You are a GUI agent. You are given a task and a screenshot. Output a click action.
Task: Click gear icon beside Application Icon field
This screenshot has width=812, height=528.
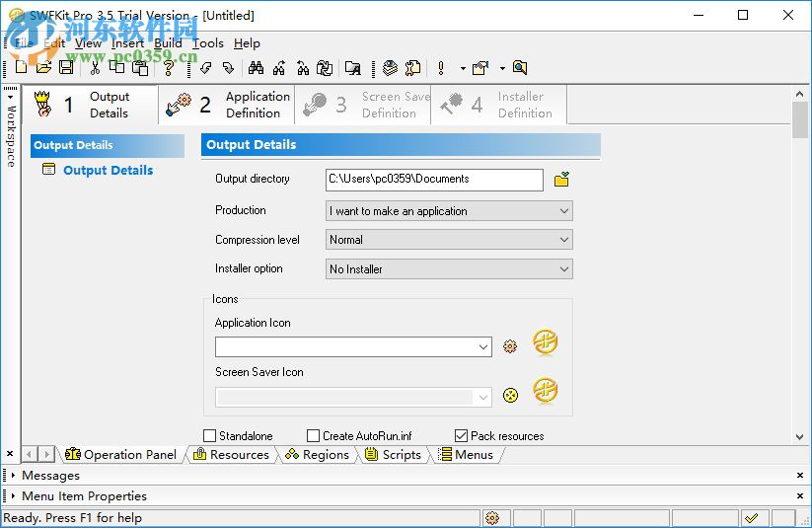509,346
